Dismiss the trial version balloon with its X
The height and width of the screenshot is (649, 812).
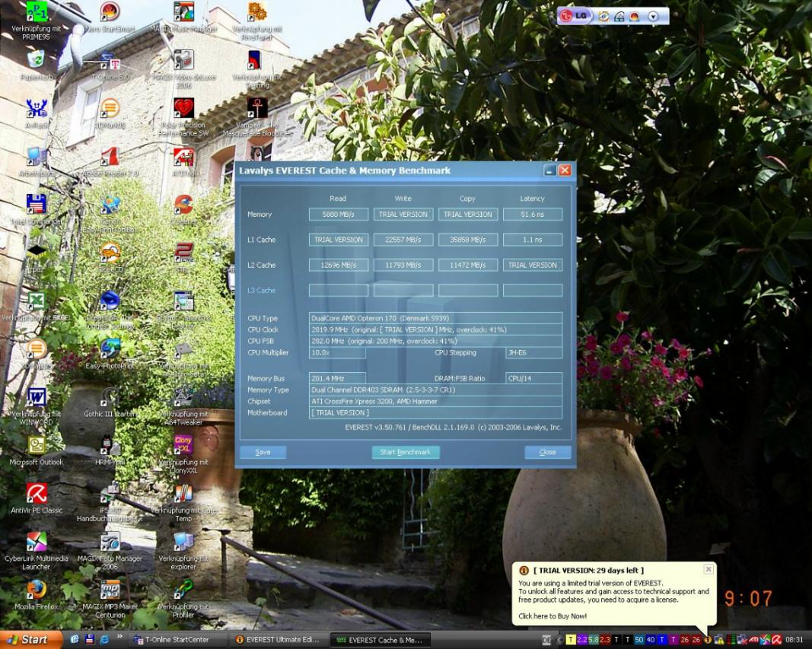709,569
